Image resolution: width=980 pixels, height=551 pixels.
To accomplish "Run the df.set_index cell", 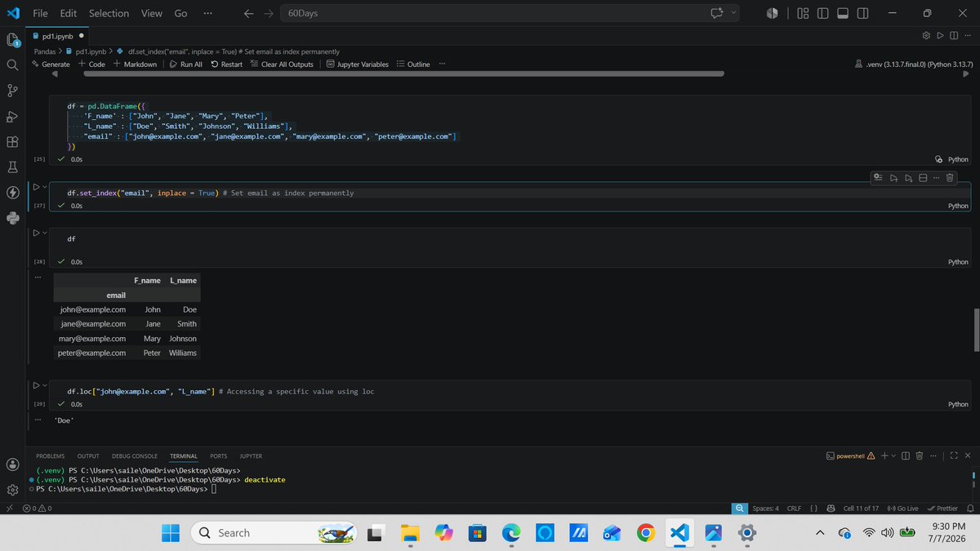I will 35,187.
